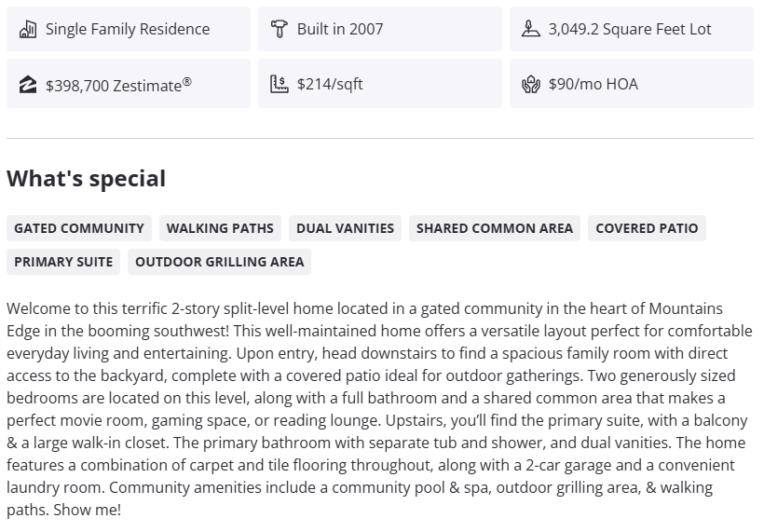Screen dimensions: 764x532
Task: Select the Gated Community tag
Action: tap(79, 228)
